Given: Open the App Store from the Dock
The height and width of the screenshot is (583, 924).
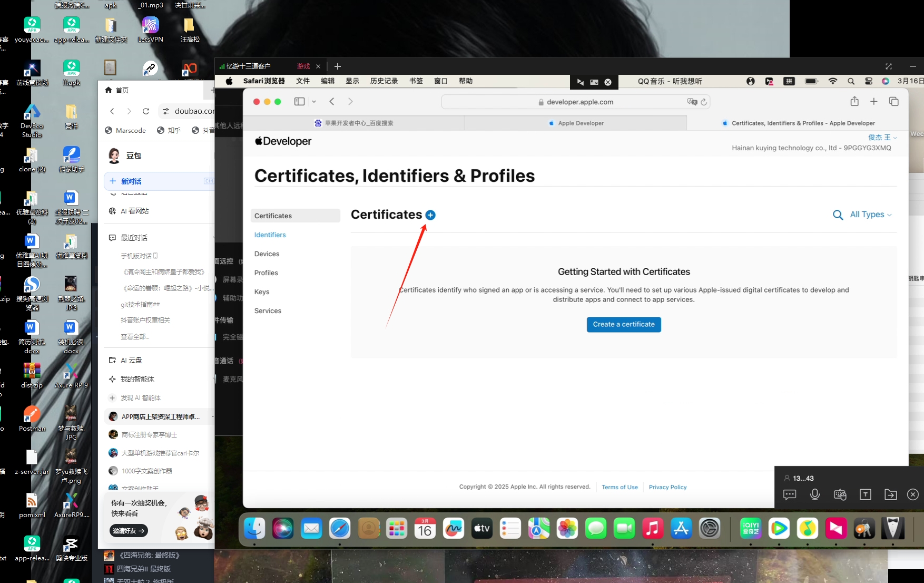Looking at the screenshot, I should [681, 528].
